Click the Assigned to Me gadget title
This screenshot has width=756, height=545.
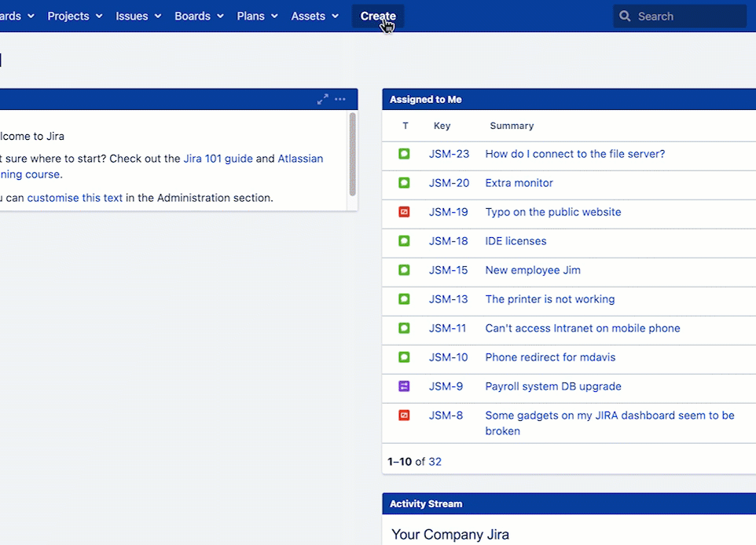[426, 99]
